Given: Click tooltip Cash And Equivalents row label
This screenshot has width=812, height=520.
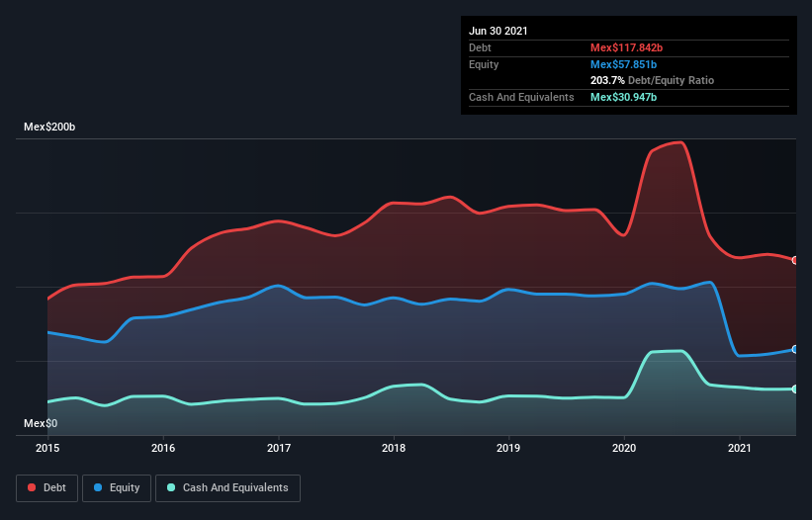Looking at the screenshot, I should click(x=521, y=97).
